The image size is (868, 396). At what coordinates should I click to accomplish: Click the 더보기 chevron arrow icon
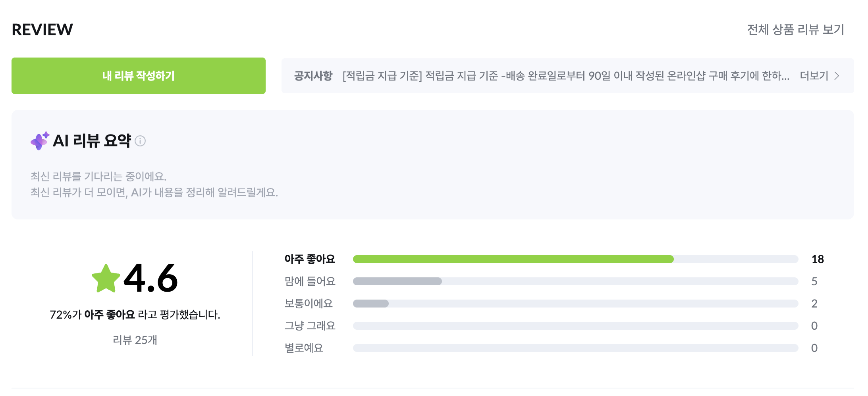[x=837, y=76]
